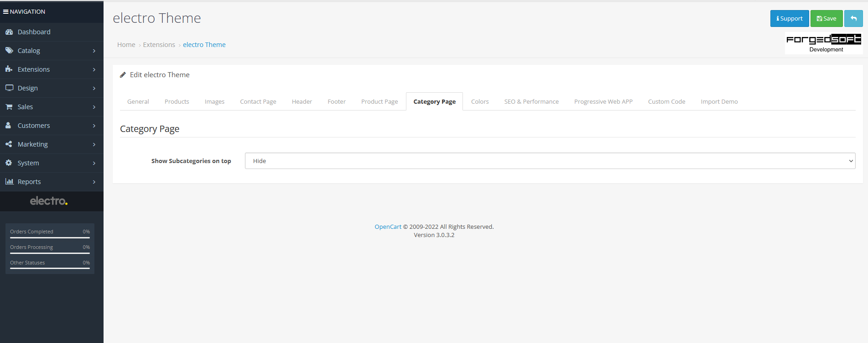Switch to the Contact Page tab

tap(258, 101)
